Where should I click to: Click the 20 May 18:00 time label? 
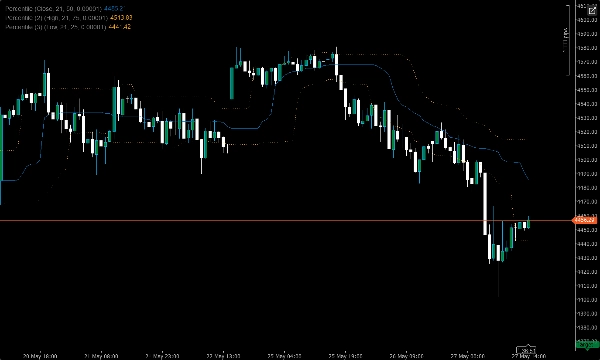[x=40, y=356]
